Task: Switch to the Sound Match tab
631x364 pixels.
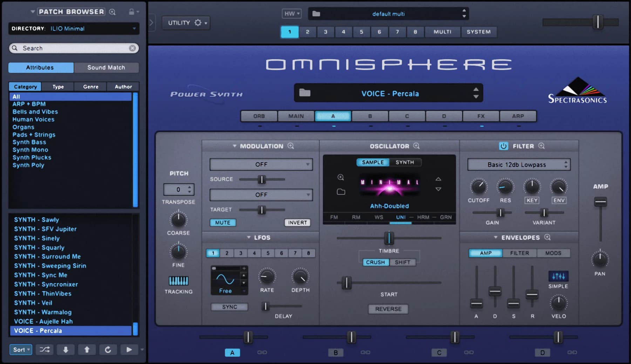Action: click(107, 67)
